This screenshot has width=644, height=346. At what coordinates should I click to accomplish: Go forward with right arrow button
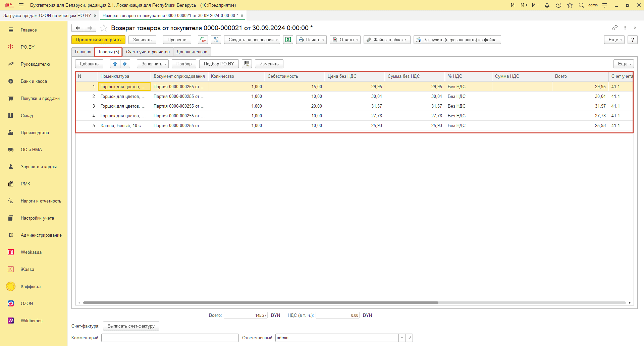coord(90,28)
